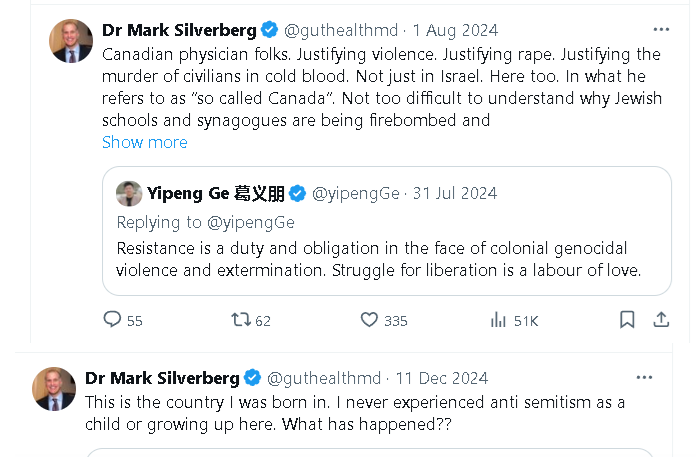Repost the tweet with 62 retweets
This screenshot has width=696, height=457.
[241, 319]
